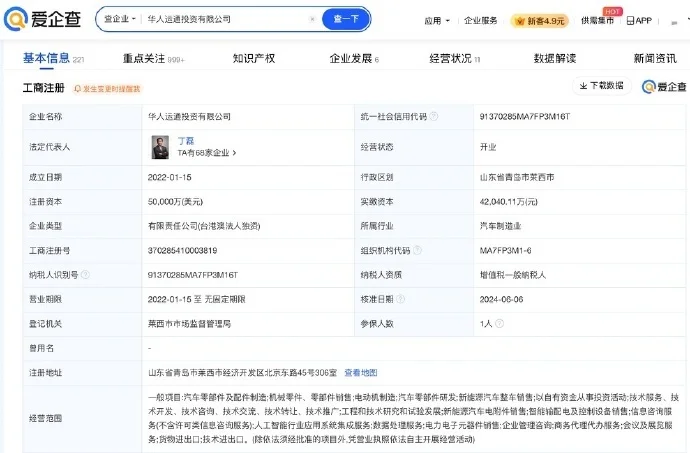Select the 2022-01-15 至 无固定期限 value
This screenshot has height=453, width=690.
coord(196,299)
